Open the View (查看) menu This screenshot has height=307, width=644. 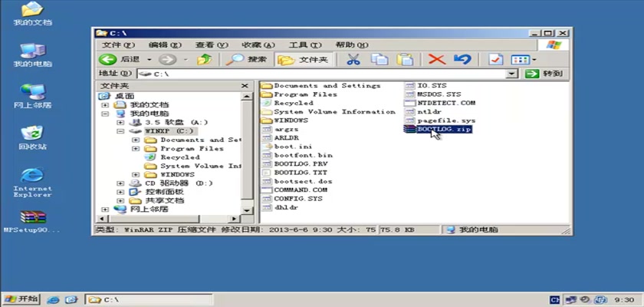click(212, 45)
